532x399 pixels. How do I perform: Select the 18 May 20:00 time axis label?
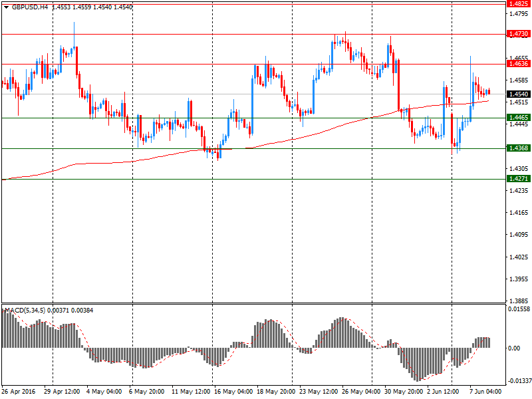pos(276,392)
